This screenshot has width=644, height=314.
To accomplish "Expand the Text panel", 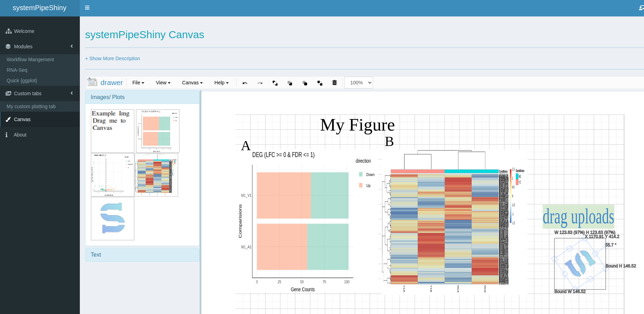I will pyautogui.click(x=142, y=255).
